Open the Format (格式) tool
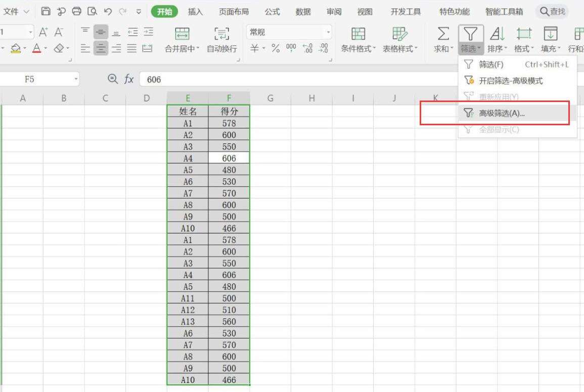Viewport: 584px width, 392px height. pyautogui.click(x=524, y=39)
